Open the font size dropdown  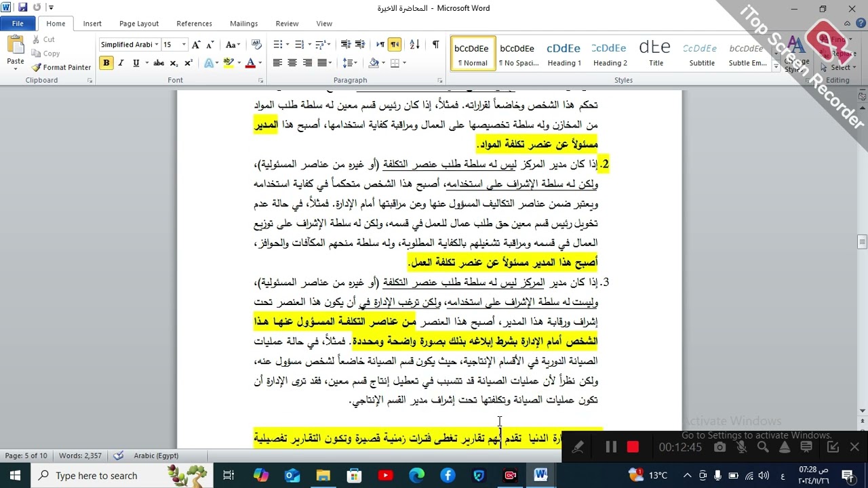[x=183, y=45]
